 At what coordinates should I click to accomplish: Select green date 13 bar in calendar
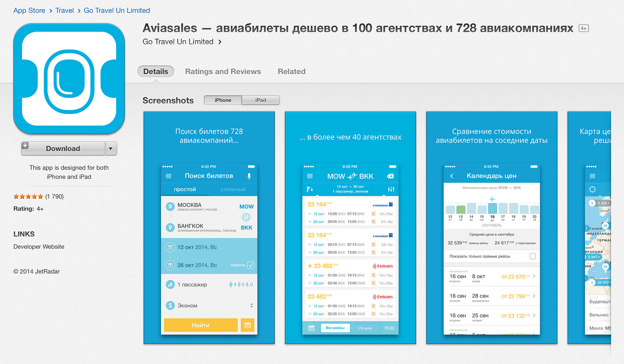[x=461, y=209]
